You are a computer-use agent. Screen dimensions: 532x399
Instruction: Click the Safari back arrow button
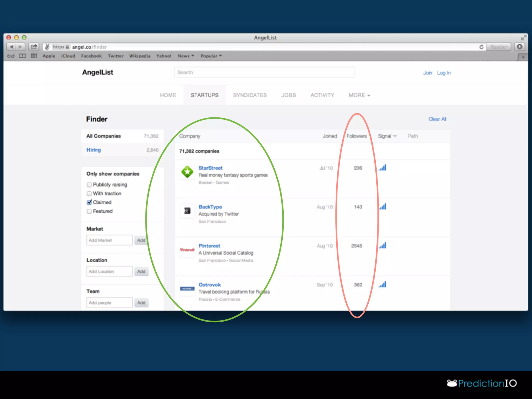(11, 47)
